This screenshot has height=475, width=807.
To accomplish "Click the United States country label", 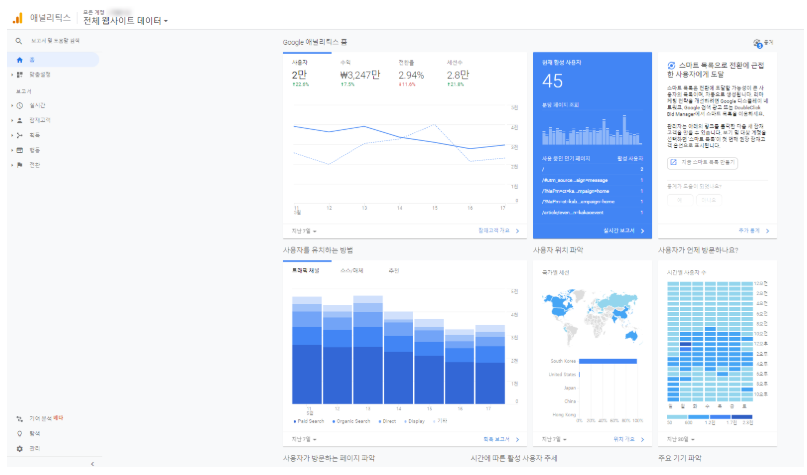I will 562,375.
